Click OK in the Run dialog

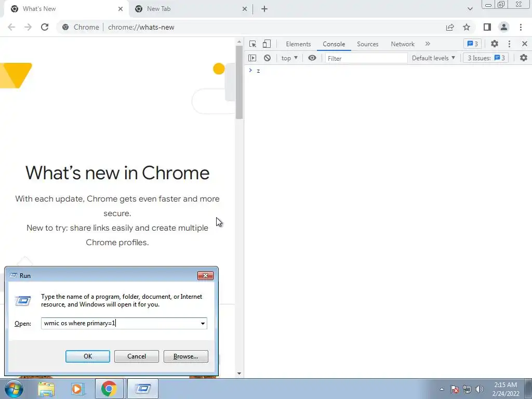(87, 356)
